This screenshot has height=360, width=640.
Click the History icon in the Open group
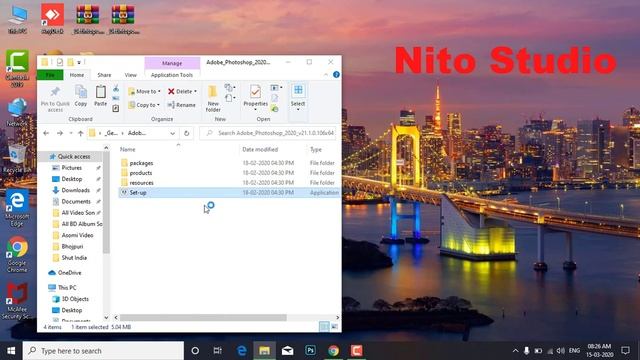coord(275,109)
